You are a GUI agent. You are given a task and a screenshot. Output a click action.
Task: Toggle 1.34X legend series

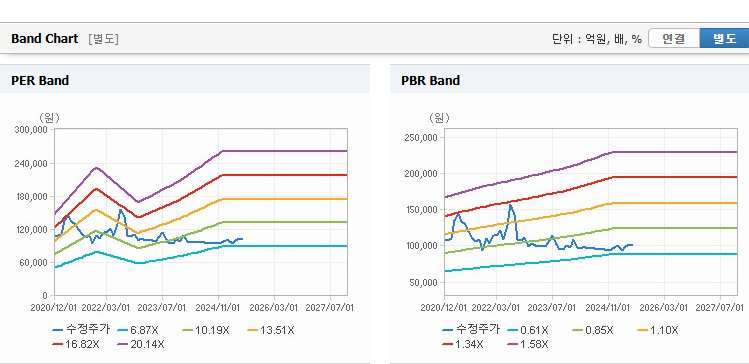[463, 344]
